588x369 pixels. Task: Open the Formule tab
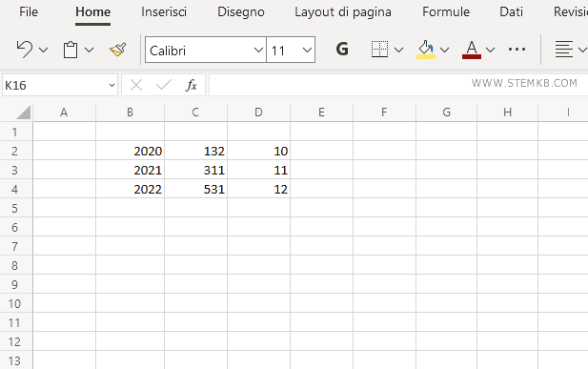tap(446, 12)
